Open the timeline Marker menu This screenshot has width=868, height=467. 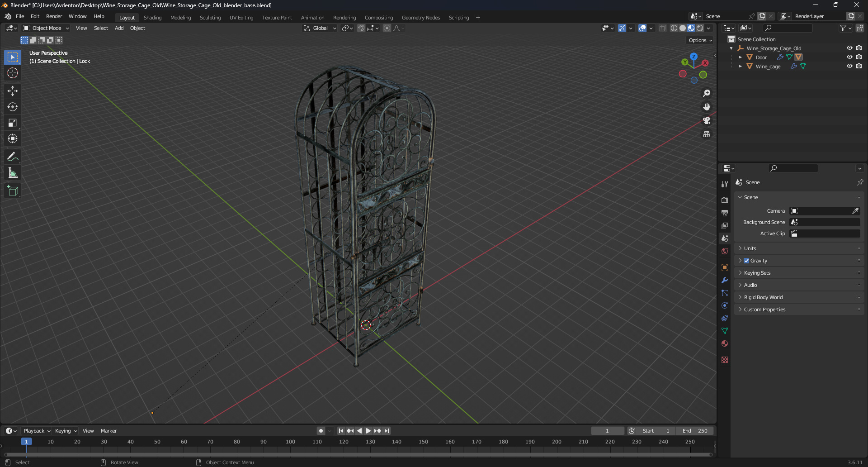pyautogui.click(x=108, y=431)
